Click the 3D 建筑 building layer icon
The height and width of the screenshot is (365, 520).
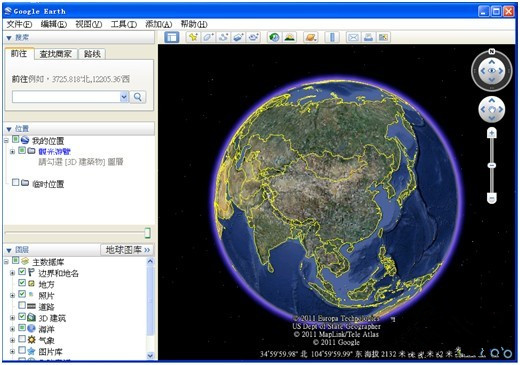(x=31, y=317)
